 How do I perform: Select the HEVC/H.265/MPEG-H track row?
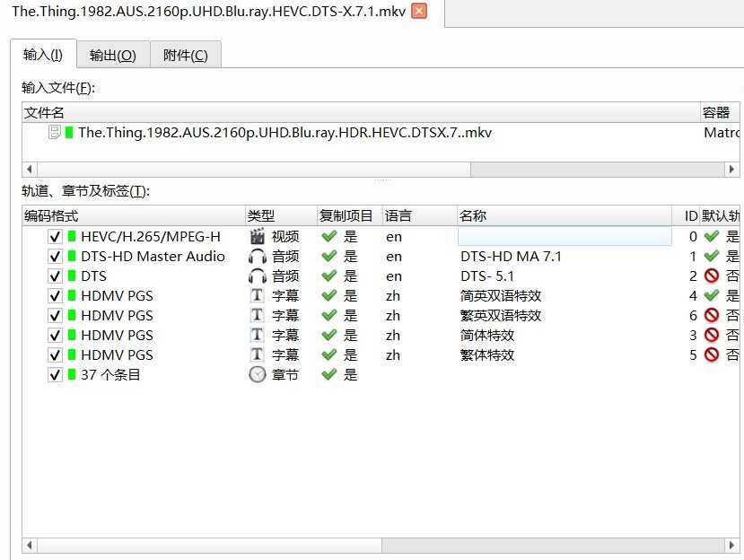381,236
